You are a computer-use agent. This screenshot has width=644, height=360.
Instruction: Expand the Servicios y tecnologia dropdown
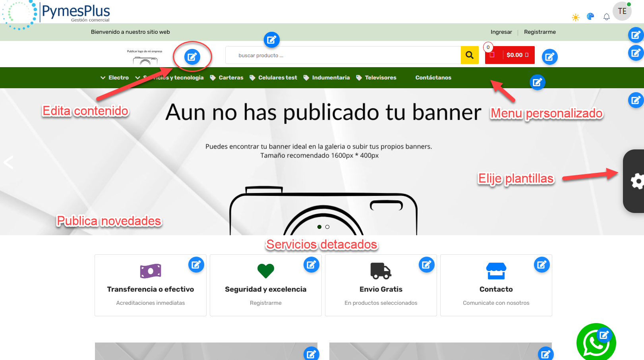[174, 77]
